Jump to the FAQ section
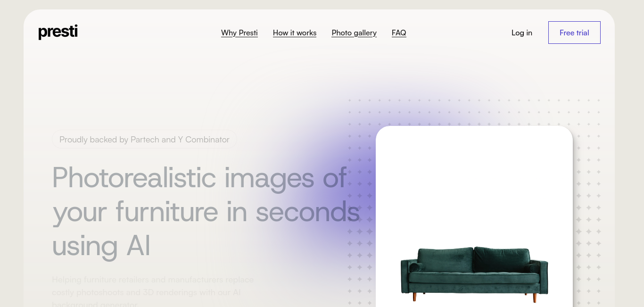 pos(399,33)
